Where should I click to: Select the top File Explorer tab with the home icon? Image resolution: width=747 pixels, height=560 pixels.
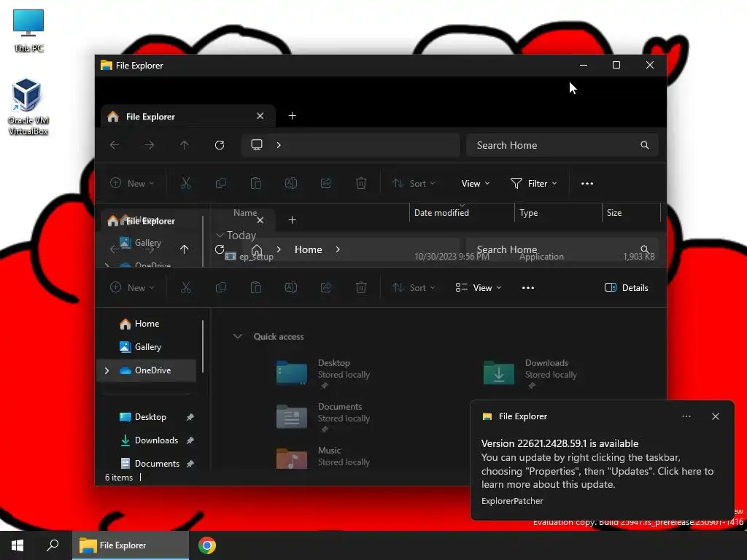187,116
